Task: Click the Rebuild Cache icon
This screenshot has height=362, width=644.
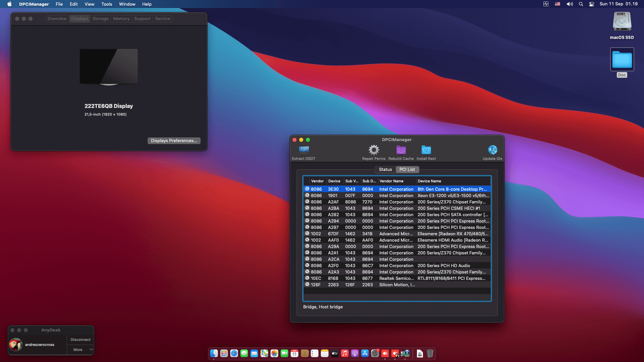Action: click(401, 150)
